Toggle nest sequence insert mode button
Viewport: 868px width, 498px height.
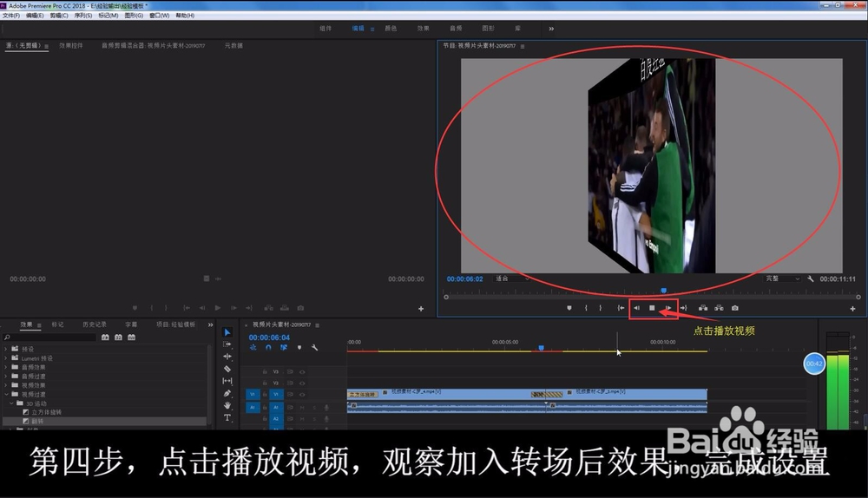pyautogui.click(x=253, y=348)
